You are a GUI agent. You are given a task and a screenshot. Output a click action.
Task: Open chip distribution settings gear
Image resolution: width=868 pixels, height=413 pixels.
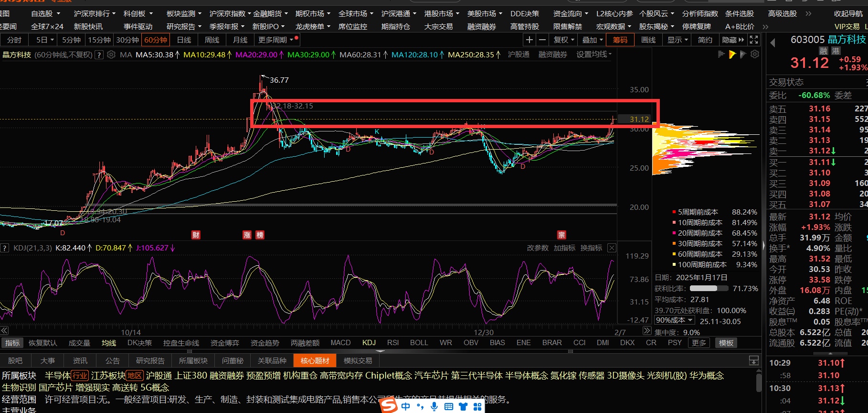coord(754,54)
